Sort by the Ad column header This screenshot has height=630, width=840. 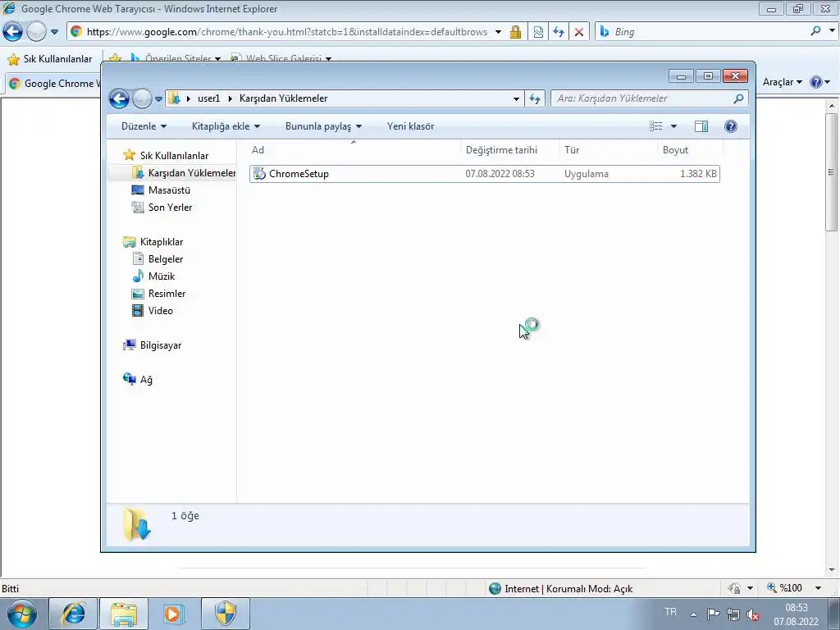[354, 150]
